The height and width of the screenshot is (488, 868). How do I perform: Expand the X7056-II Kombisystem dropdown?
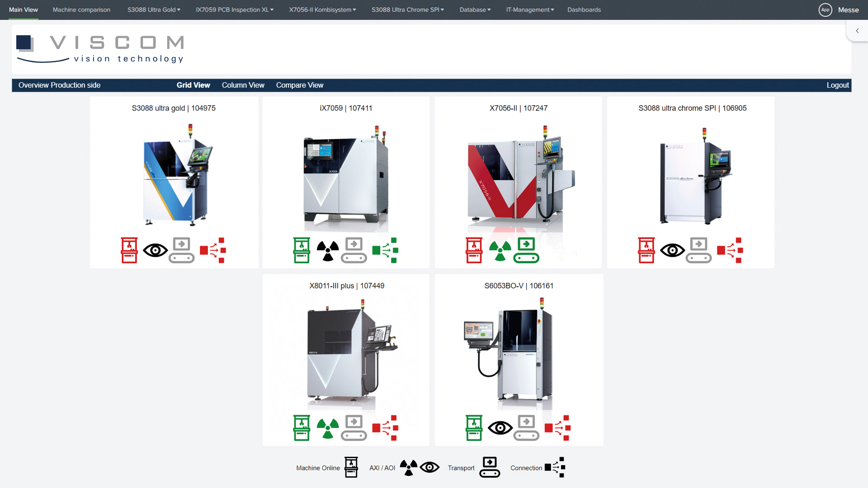tap(322, 9)
